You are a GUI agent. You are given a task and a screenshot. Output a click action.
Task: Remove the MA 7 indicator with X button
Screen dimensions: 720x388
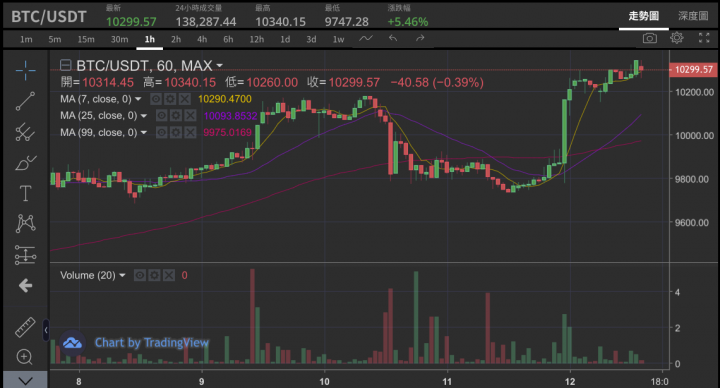(185, 99)
